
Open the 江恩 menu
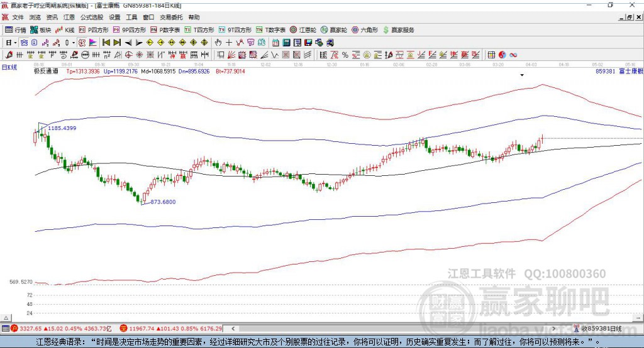point(69,17)
